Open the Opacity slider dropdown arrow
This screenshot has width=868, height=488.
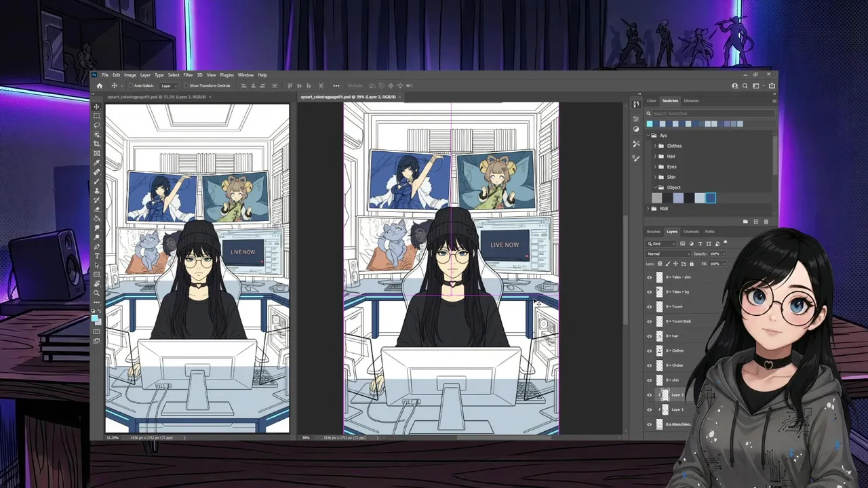[x=724, y=254]
